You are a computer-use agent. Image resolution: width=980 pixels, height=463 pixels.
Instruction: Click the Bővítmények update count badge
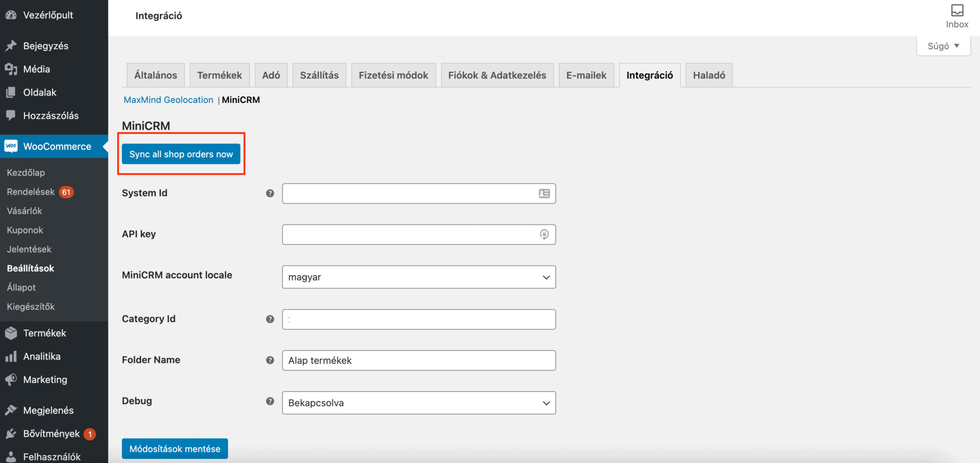click(90, 434)
